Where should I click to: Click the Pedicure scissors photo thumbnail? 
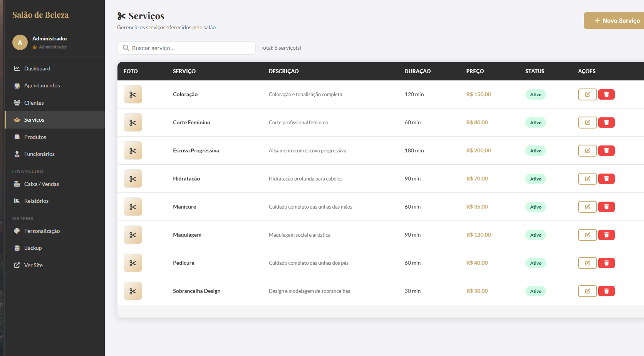pos(133,263)
